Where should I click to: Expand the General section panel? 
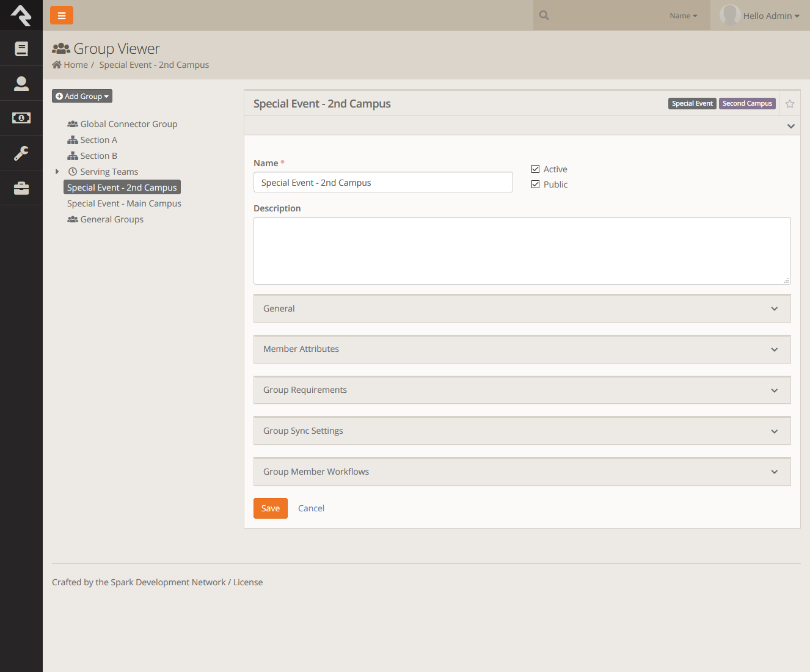(x=522, y=309)
